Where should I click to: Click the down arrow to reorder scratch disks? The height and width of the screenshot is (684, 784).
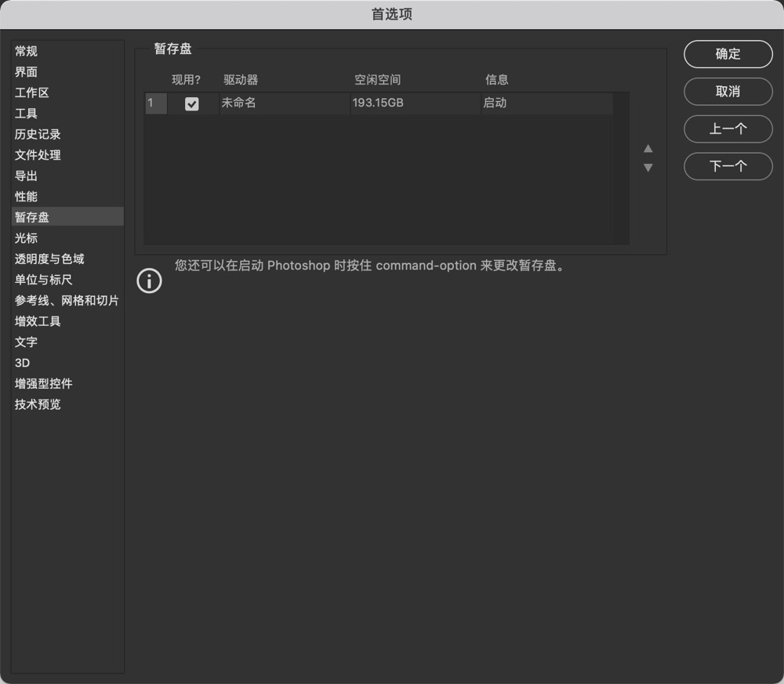(648, 167)
